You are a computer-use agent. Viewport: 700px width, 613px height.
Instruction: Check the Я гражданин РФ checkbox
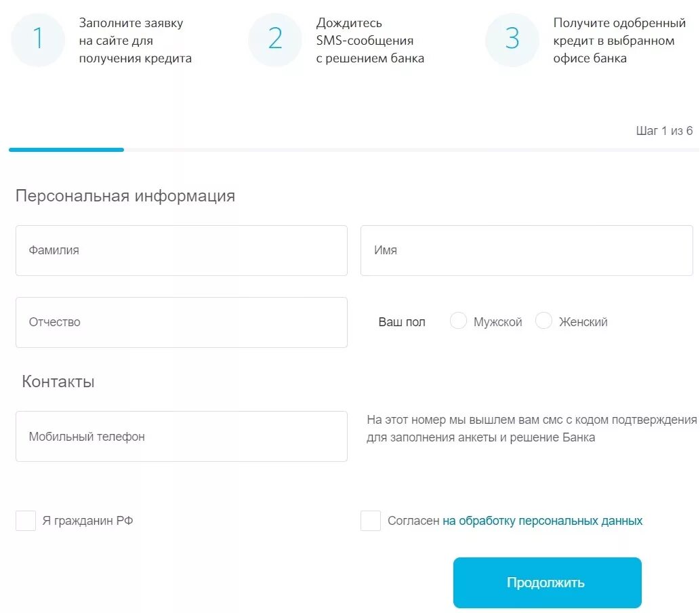tap(26, 521)
